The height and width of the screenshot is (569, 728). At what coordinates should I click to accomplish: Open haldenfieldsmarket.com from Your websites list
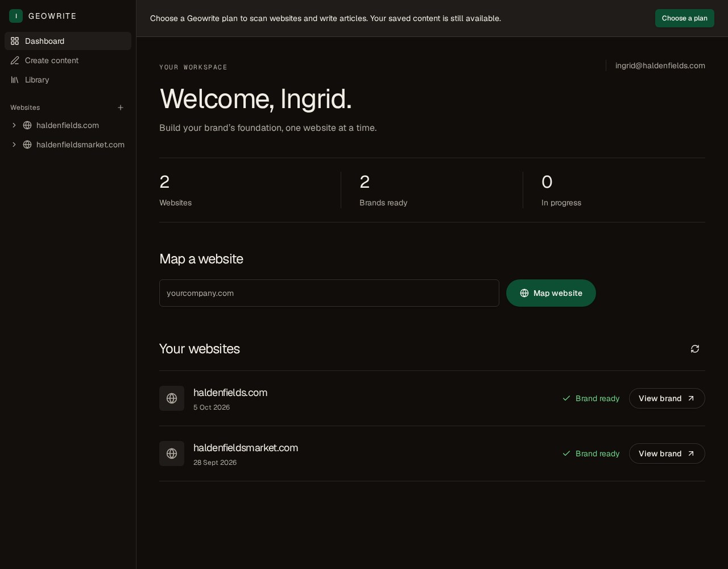[246, 448]
